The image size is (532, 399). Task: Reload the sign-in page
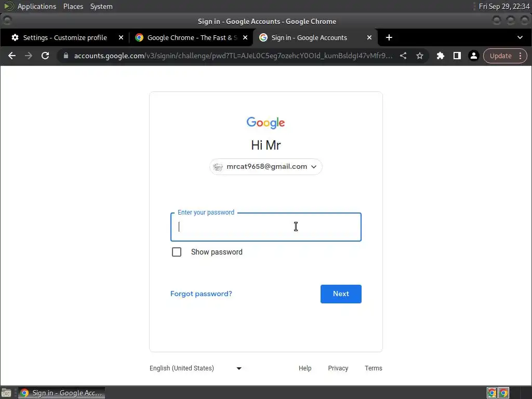tap(45, 56)
